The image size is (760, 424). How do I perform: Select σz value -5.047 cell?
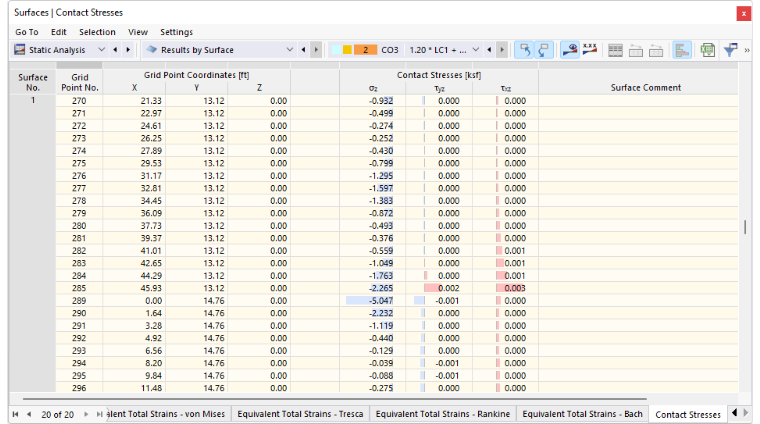tap(373, 301)
